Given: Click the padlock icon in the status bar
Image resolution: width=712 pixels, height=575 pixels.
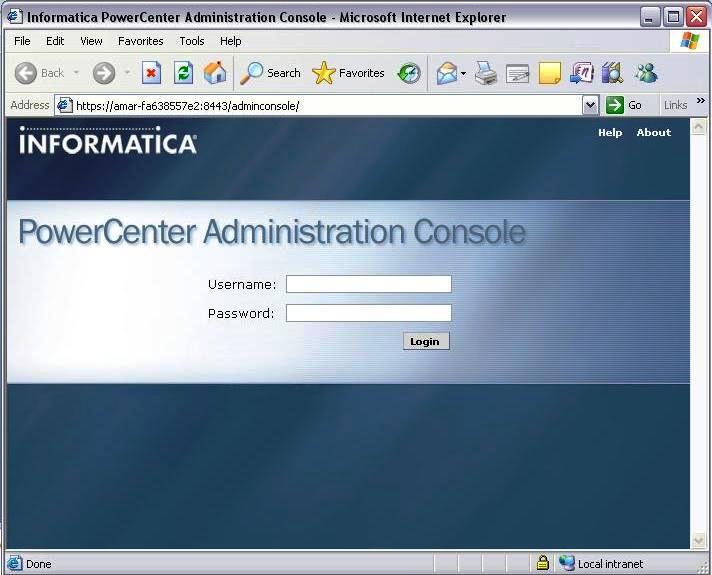Looking at the screenshot, I should (542, 563).
